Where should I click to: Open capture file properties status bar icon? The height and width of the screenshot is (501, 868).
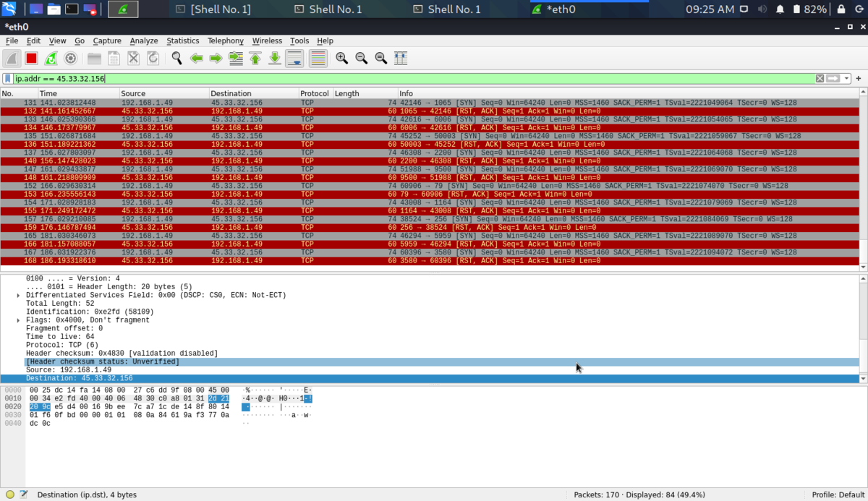(x=24, y=494)
